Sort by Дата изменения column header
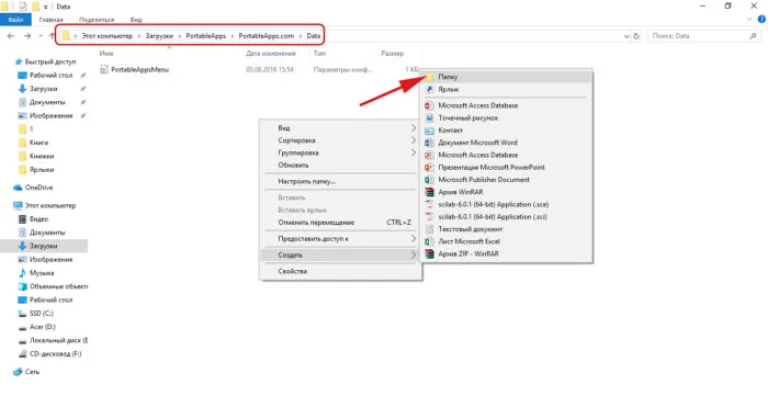This screenshot has height=396, width=768. pyautogui.click(x=271, y=53)
